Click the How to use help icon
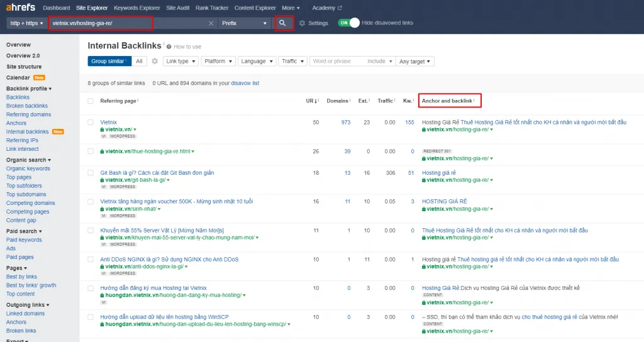 pos(169,47)
